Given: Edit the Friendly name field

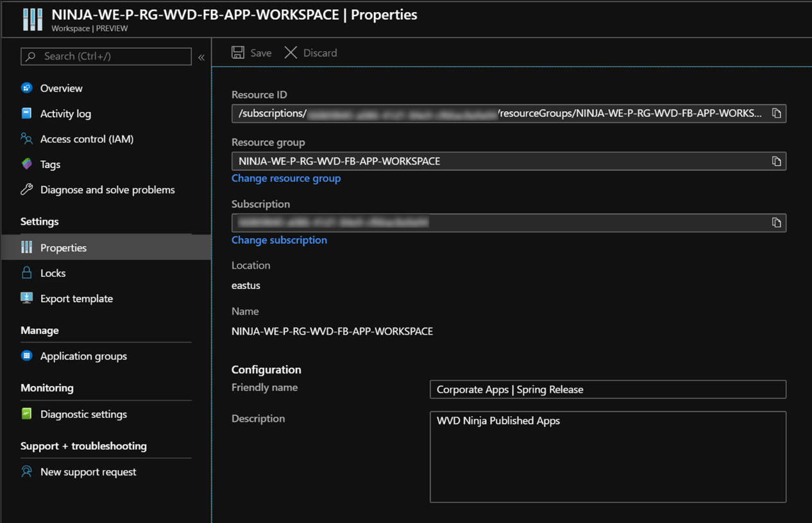Looking at the screenshot, I should [608, 389].
